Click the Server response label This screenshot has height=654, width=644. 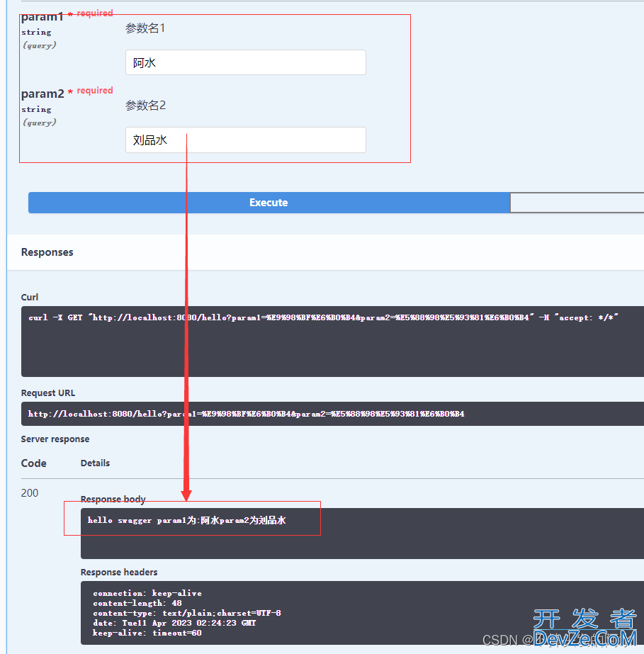[x=55, y=439]
